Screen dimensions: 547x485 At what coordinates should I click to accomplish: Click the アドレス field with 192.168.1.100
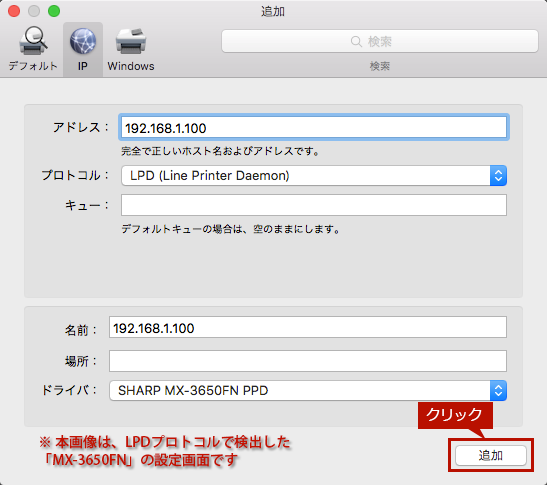click(x=314, y=128)
